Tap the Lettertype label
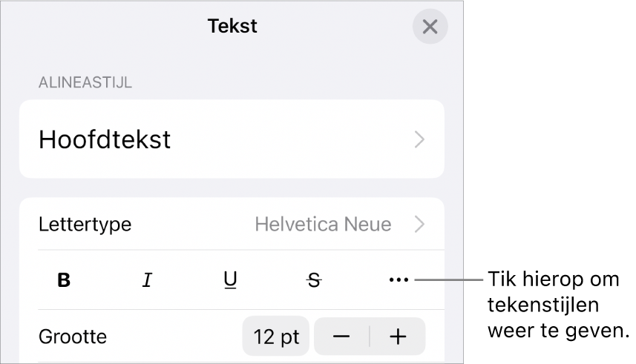The height and width of the screenshot is (364, 636). coord(85,224)
